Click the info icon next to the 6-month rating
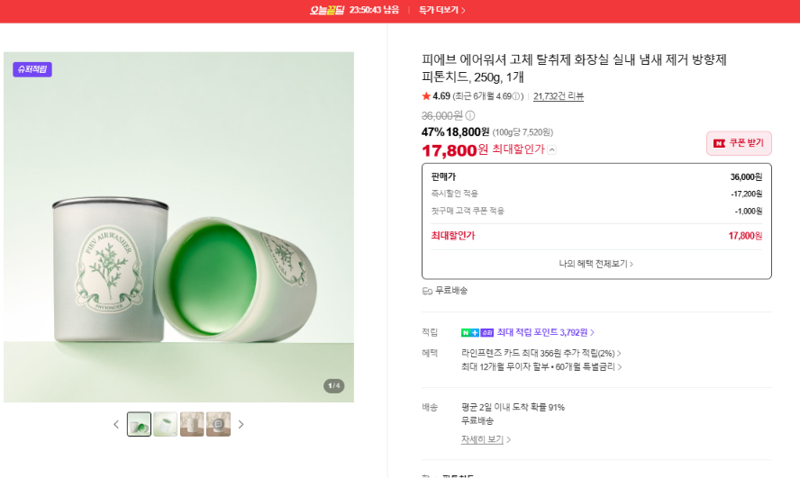 click(516, 96)
